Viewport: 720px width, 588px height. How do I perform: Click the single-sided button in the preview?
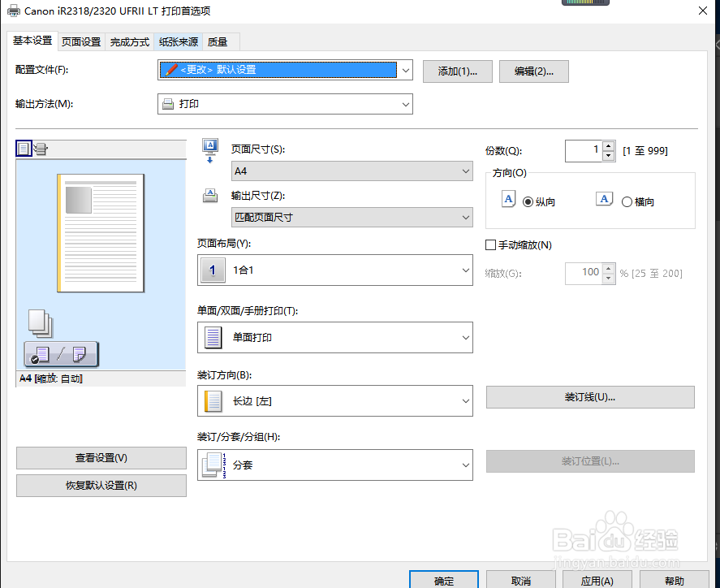click(40, 355)
